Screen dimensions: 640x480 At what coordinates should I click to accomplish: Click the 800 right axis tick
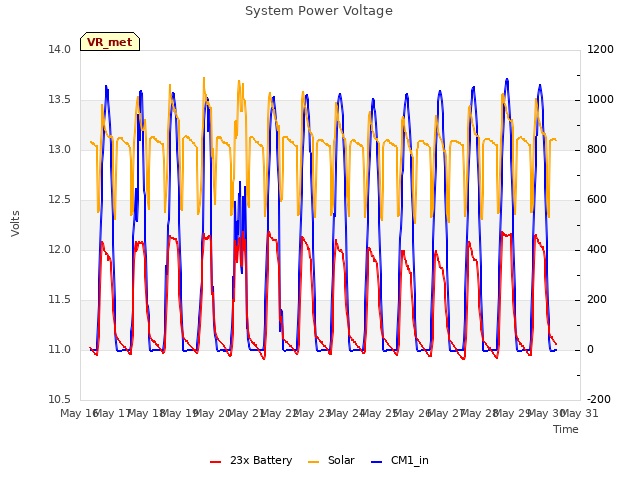pyautogui.click(x=597, y=149)
